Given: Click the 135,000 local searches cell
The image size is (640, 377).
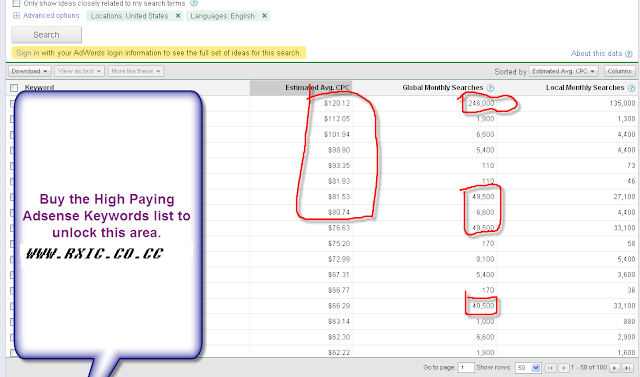Looking at the screenshot, I should [622, 103].
